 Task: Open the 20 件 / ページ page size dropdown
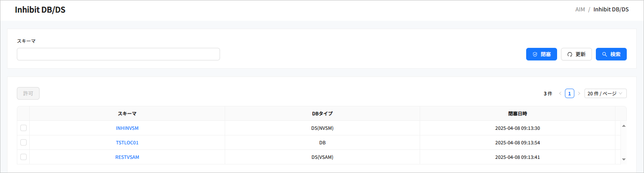[605, 93]
